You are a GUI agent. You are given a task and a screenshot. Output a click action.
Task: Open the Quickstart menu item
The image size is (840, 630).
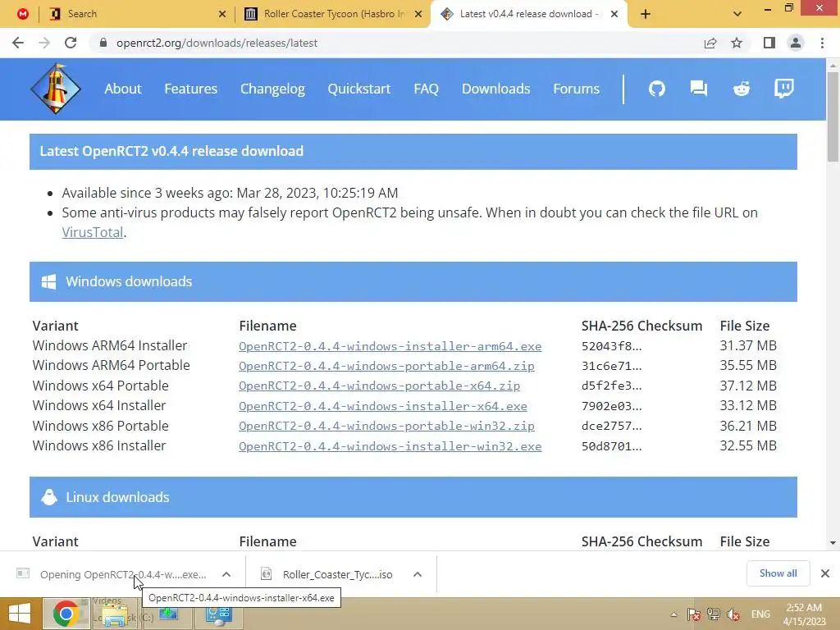point(359,89)
